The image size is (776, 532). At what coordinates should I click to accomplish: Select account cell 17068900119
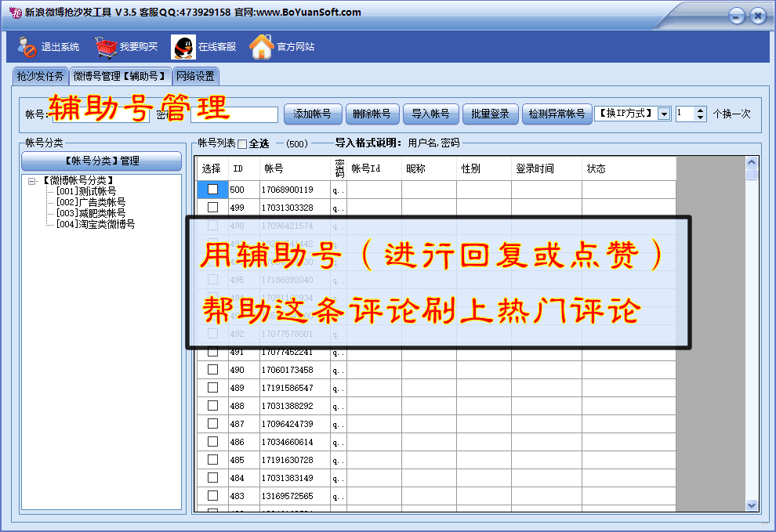pyautogui.click(x=295, y=190)
